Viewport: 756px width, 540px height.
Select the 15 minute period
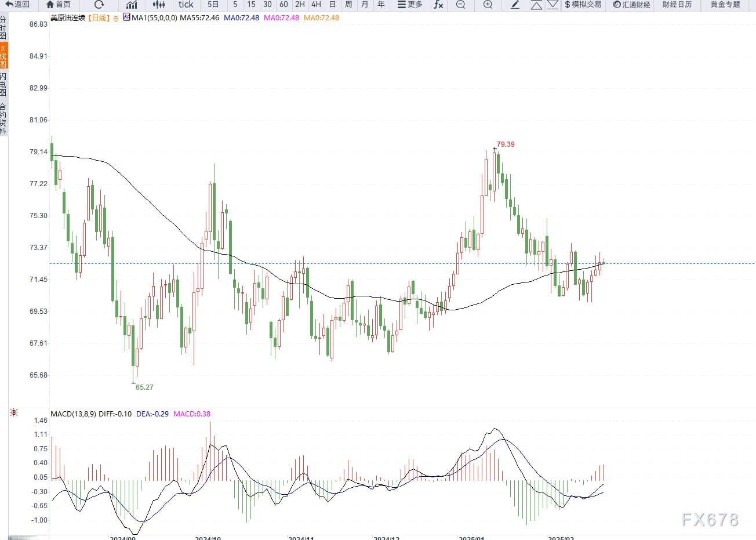(251, 5)
